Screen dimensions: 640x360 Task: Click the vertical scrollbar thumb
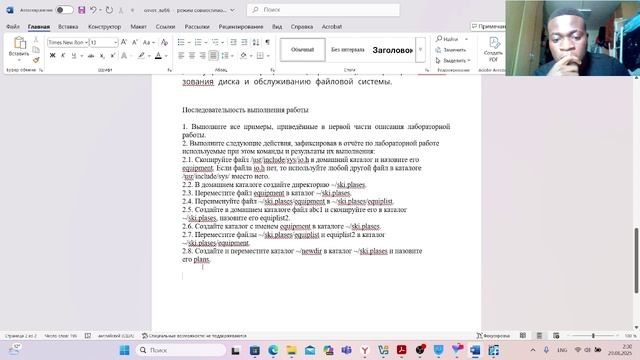coord(636,260)
